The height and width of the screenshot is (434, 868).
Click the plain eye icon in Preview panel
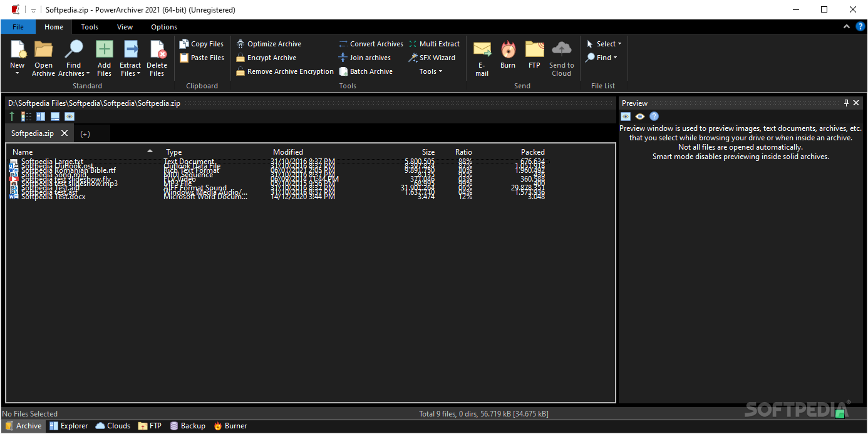tap(640, 116)
